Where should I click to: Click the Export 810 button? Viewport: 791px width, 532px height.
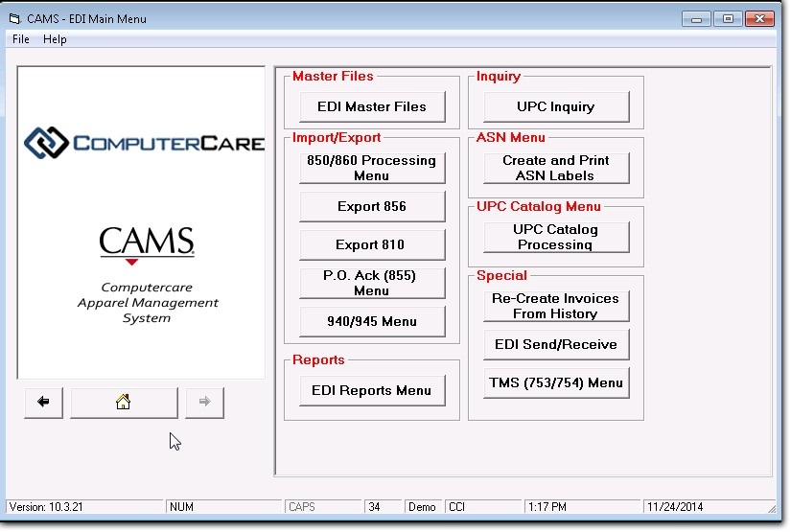[x=372, y=244]
